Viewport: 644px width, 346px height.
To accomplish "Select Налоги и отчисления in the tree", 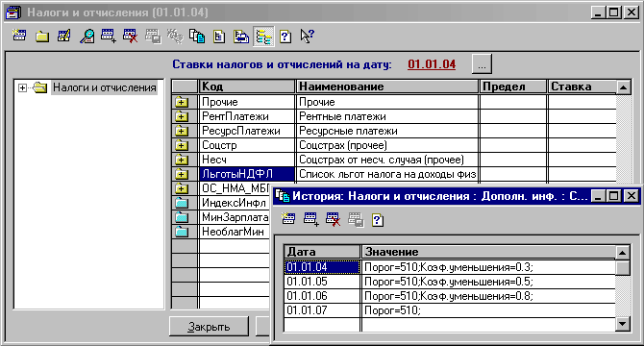I will point(105,87).
